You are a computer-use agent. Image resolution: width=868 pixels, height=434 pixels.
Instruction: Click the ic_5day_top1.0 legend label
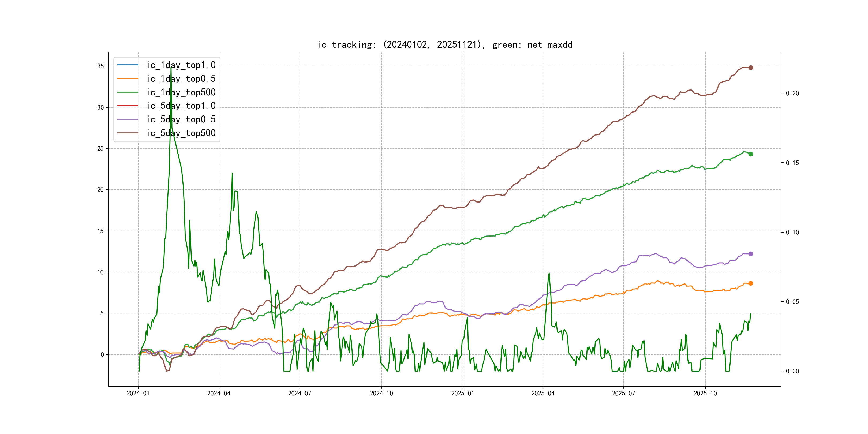click(x=181, y=106)
